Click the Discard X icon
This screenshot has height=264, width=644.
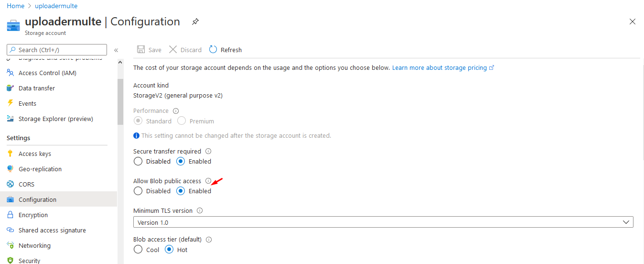pos(173,50)
